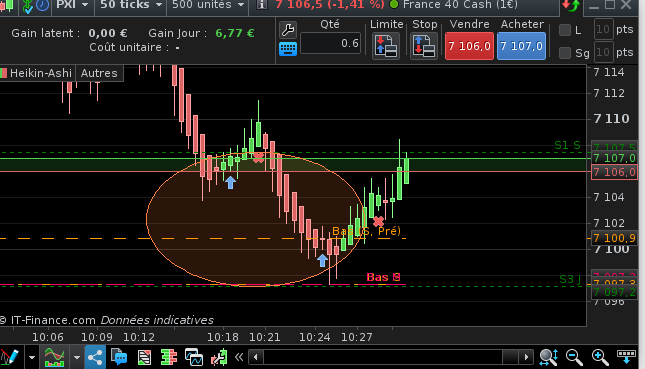This screenshot has width=645, height=369.
Task: Click the download bar icon at bottom right
Action: pyautogui.click(x=626, y=356)
